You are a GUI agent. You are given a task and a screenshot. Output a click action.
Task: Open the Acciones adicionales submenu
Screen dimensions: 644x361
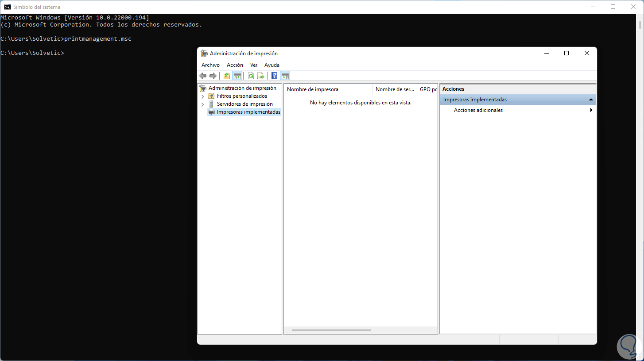pyautogui.click(x=478, y=110)
